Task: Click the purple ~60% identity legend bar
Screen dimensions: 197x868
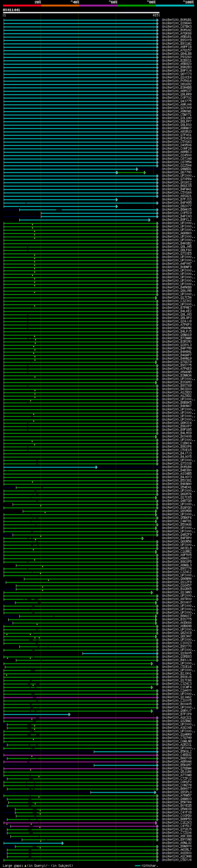Action: [98, 6]
